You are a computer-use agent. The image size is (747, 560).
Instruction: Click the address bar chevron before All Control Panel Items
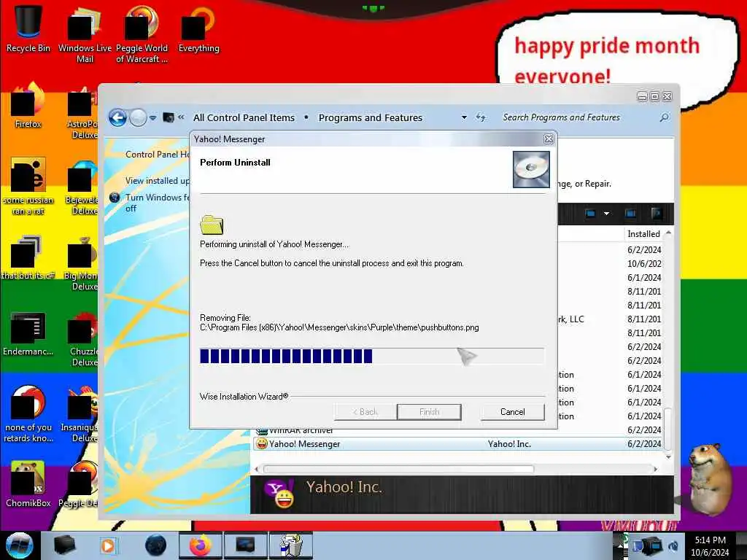pos(181,117)
